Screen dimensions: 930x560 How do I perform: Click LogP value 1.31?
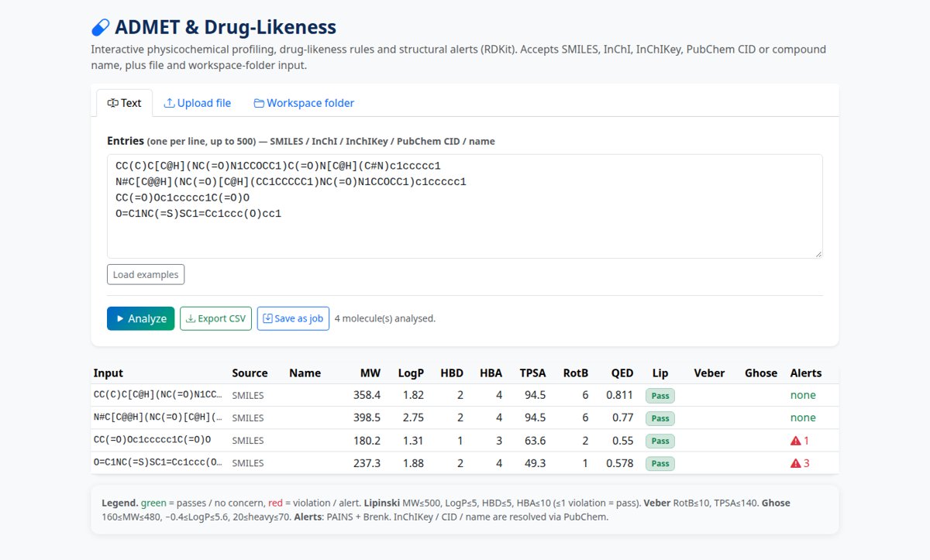tap(413, 441)
